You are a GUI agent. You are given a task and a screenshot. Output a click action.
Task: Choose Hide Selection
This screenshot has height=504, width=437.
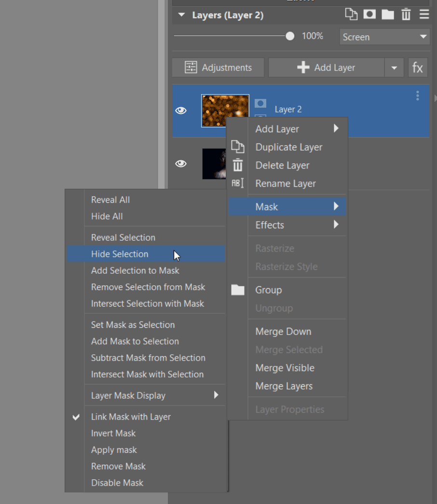pyautogui.click(x=146, y=254)
